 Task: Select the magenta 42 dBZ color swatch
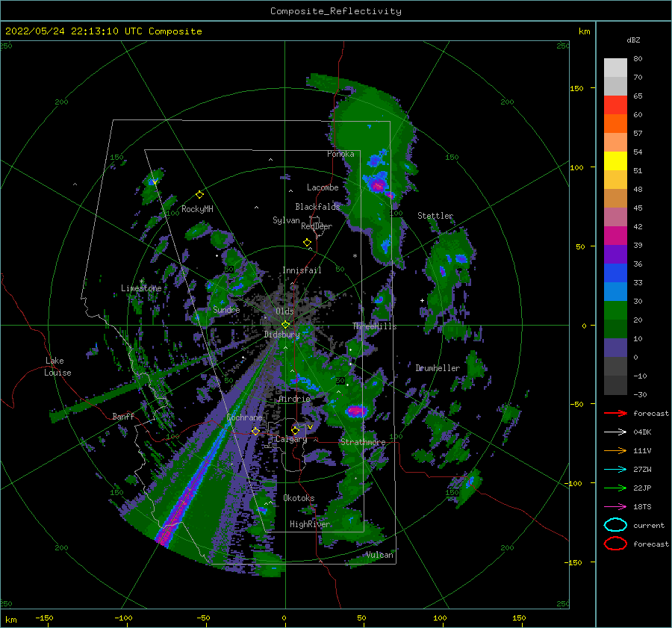click(x=615, y=236)
